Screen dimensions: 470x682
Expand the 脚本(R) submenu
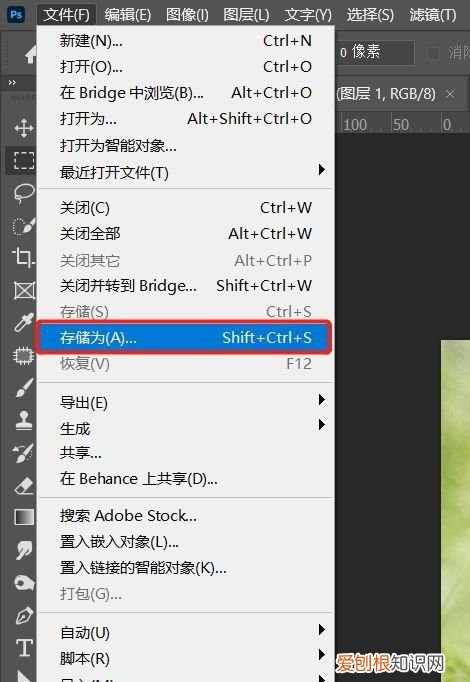click(186, 659)
